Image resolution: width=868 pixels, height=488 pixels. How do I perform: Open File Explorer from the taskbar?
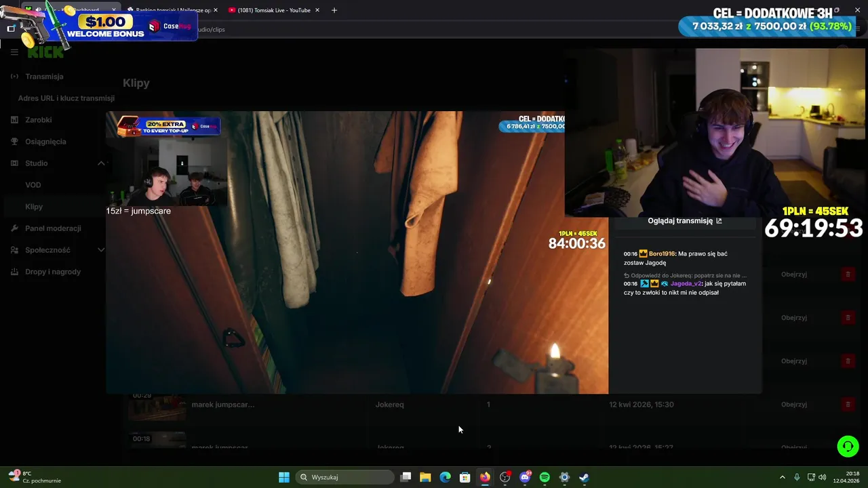pos(425,477)
